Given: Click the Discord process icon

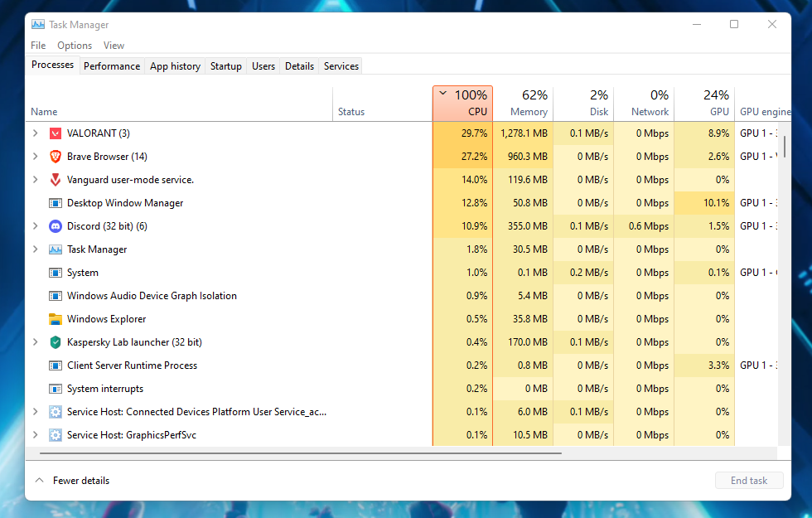Looking at the screenshot, I should click(56, 226).
